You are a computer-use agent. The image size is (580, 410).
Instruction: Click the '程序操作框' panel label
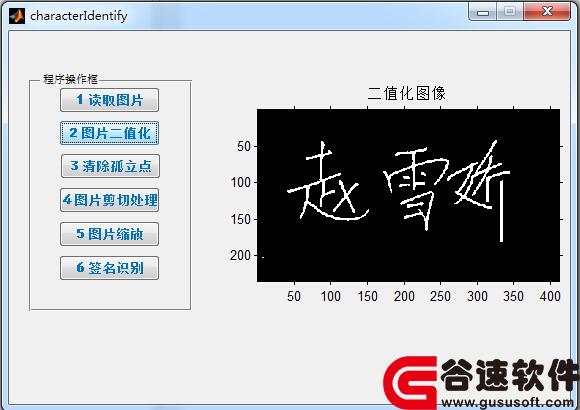pyautogui.click(x=70, y=79)
